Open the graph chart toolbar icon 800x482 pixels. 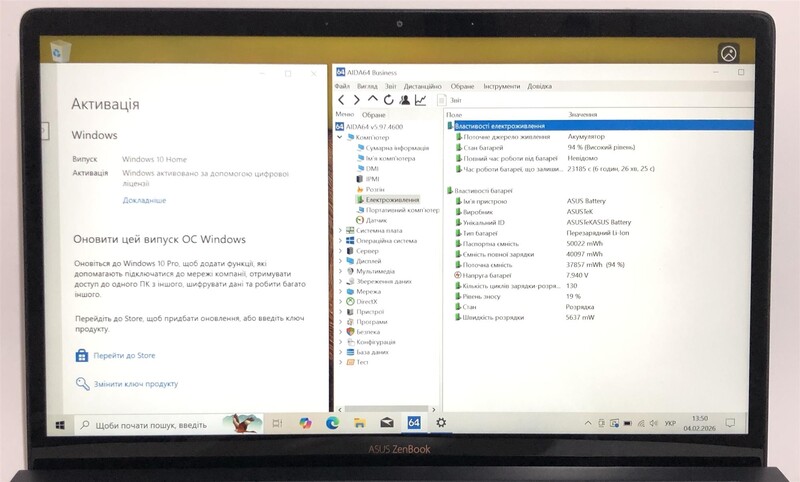(x=421, y=100)
